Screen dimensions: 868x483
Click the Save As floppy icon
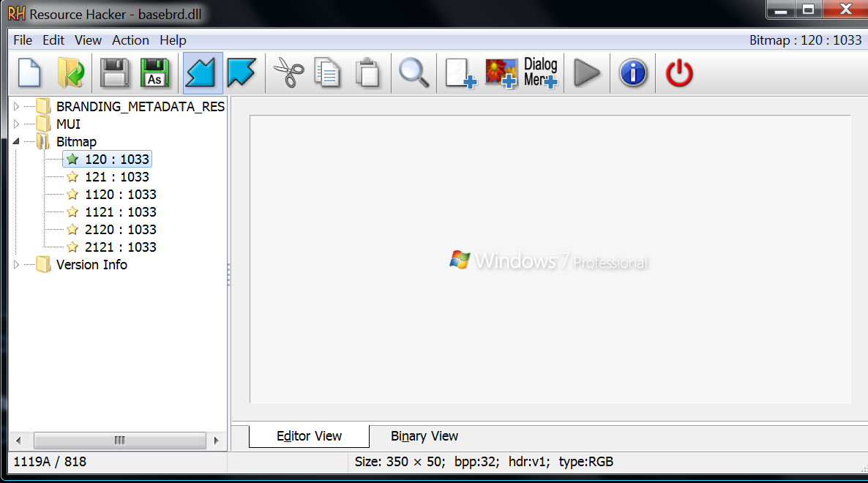(155, 73)
